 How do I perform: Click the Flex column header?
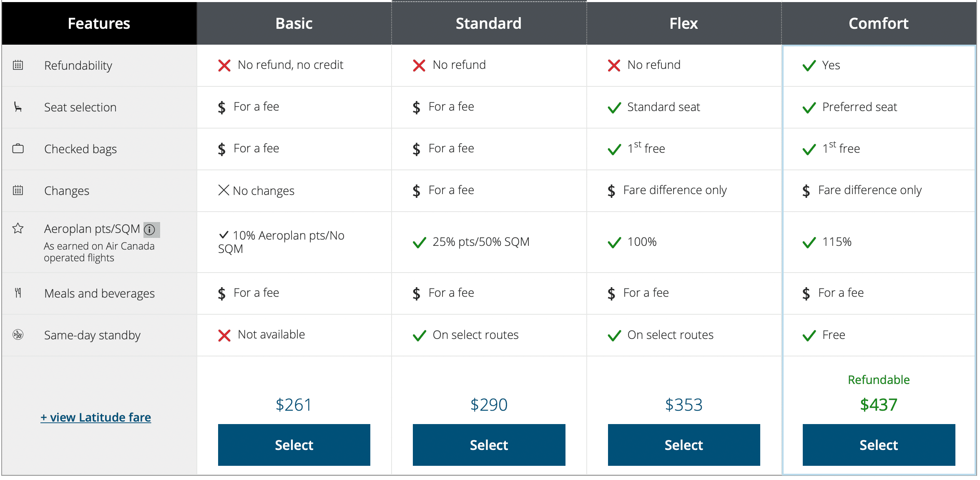684,23
